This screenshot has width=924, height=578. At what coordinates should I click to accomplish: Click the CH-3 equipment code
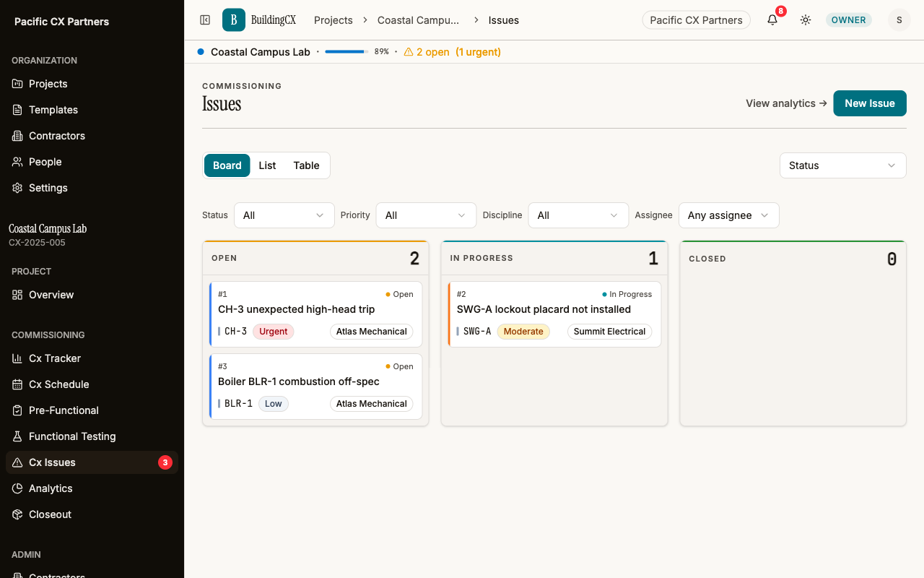[x=235, y=332]
